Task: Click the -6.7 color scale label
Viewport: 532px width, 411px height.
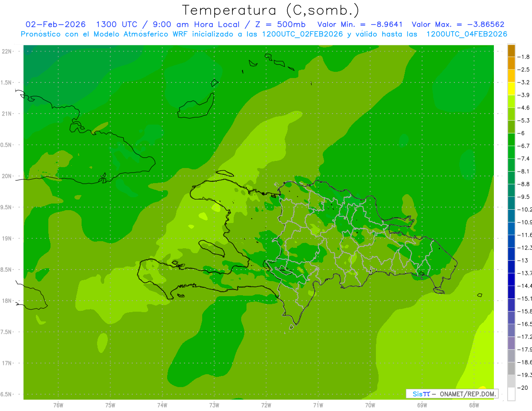Action: (x=524, y=146)
